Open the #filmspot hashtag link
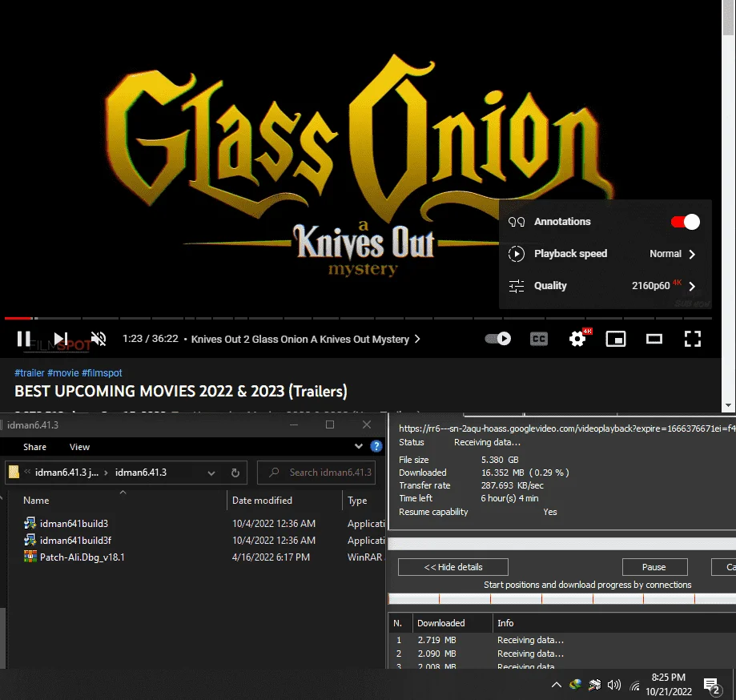Screen dimensions: 736x700 click(102, 372)
